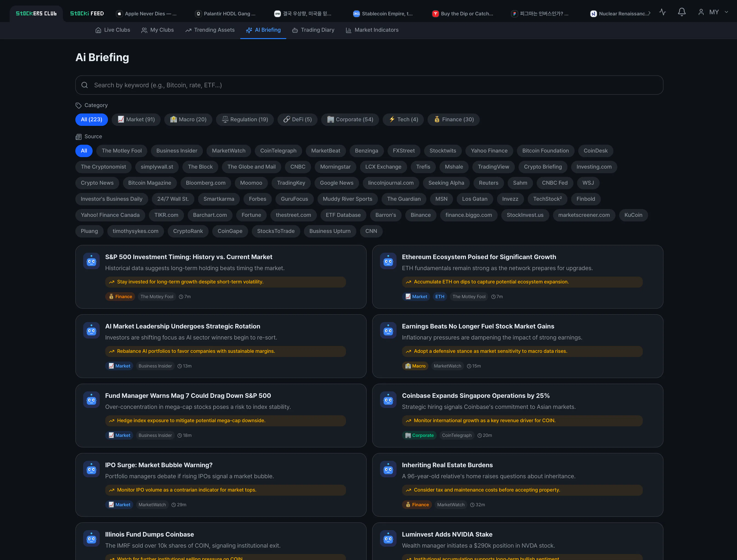Viewport: 737px width, 560px height.
Task: Click robot icon of Luminvest Adds NVIDIA card
Action: (388, 538)
